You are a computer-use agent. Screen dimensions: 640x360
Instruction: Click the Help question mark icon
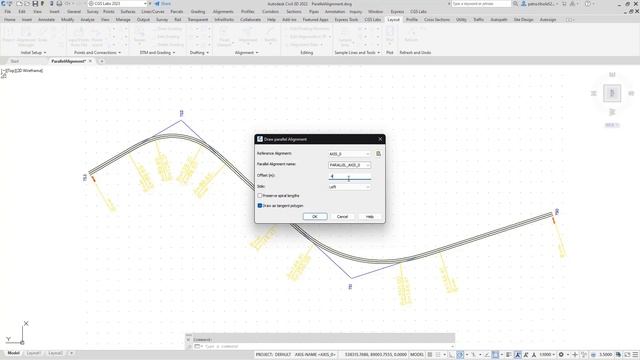588,4
